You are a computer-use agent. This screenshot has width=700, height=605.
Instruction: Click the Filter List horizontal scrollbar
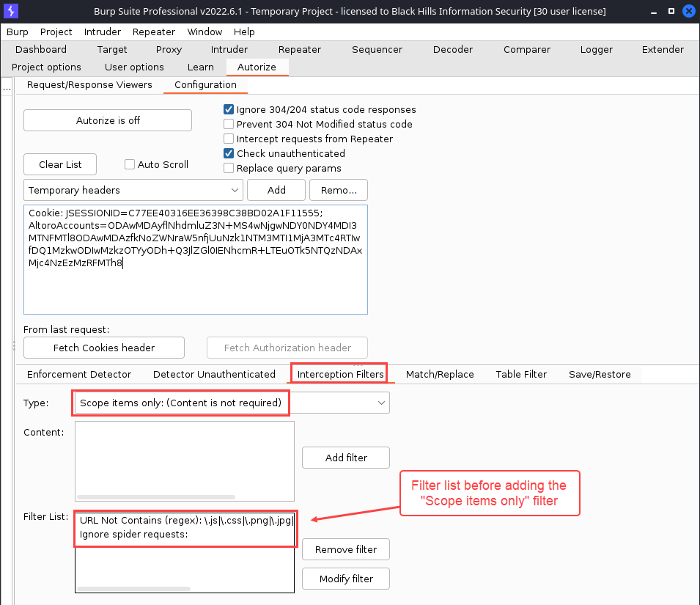[x=133, y=588]
